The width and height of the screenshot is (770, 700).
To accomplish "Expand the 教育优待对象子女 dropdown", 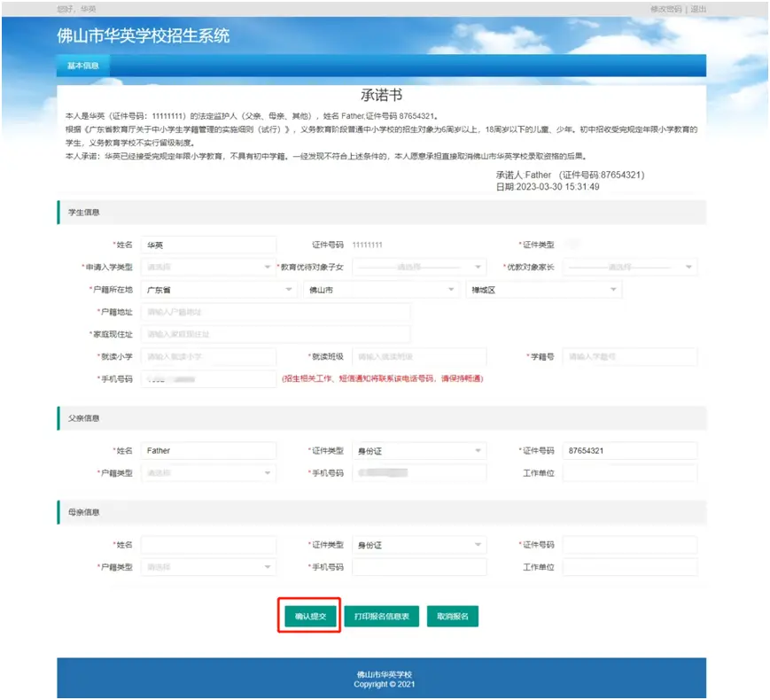I will (x=419, y=266).
